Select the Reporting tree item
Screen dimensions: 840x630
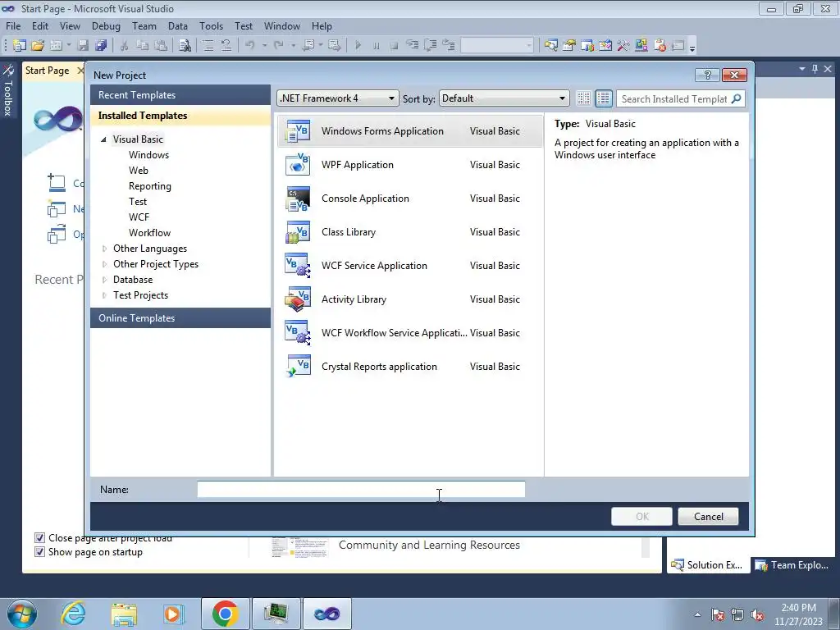point(150,186)
